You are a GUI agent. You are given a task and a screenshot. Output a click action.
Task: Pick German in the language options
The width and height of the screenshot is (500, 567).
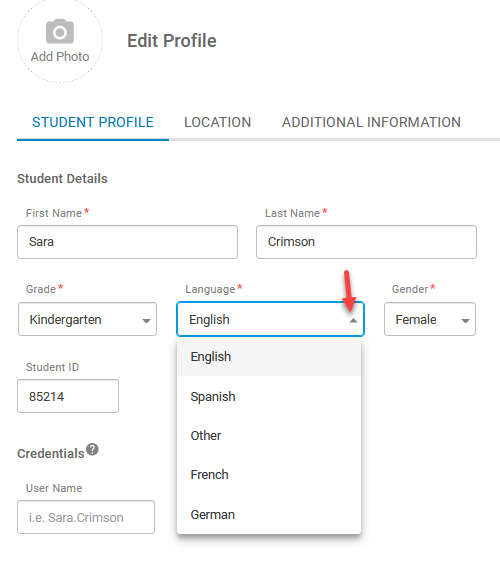(x=269, y=514)
